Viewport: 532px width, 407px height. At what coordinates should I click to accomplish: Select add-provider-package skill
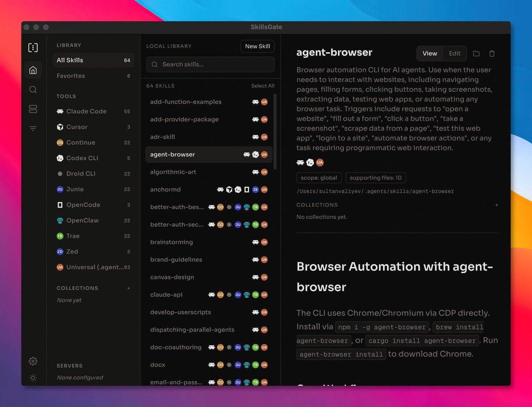209,120
